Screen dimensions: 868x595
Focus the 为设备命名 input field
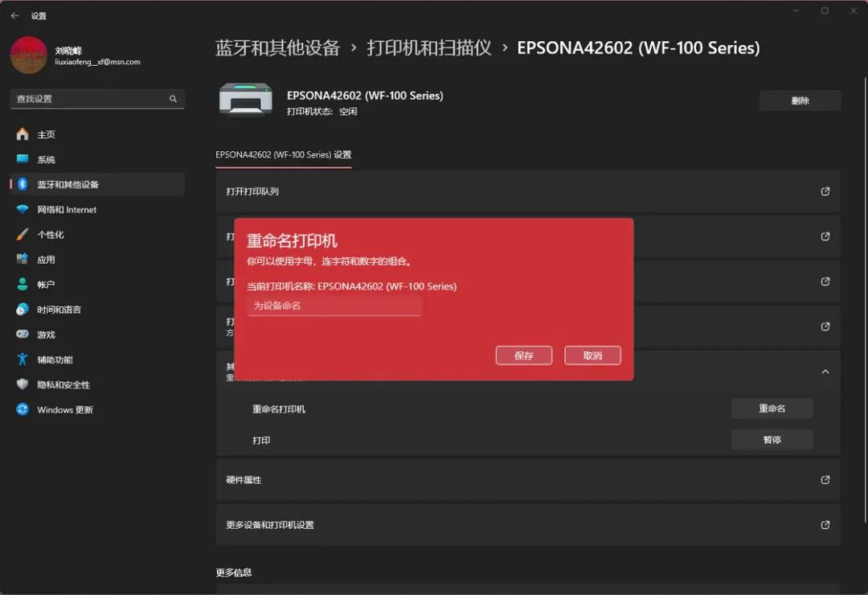click(x=334, y=306)
